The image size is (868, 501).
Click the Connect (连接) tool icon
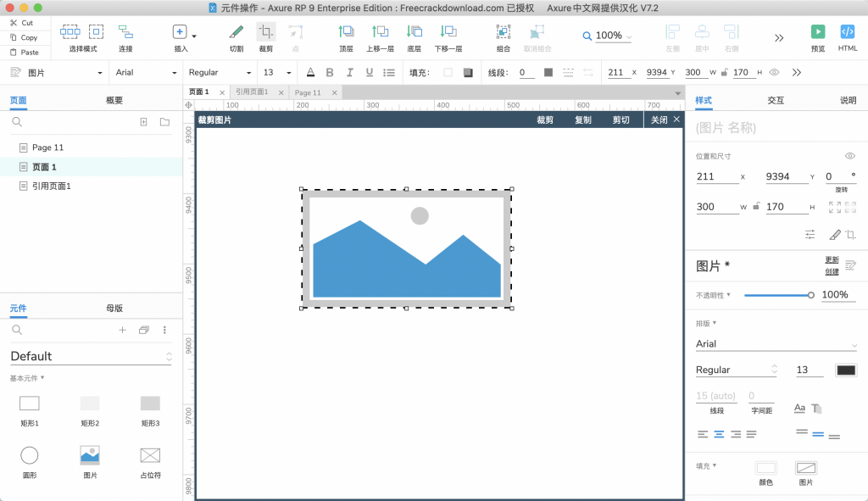(x=125, y=32)
